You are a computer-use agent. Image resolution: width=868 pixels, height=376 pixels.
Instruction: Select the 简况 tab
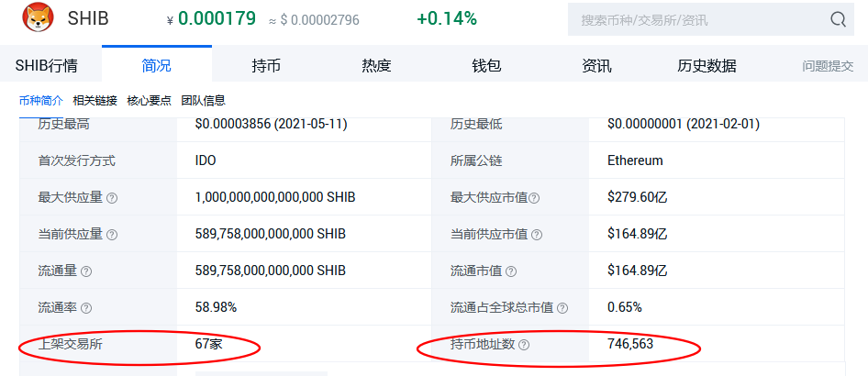tap(157, 65)
